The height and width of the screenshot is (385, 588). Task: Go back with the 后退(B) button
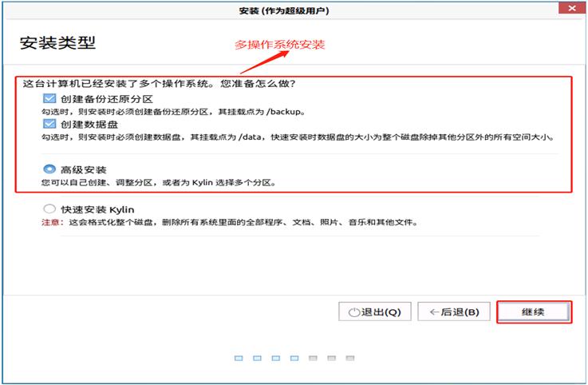[454, 312]
